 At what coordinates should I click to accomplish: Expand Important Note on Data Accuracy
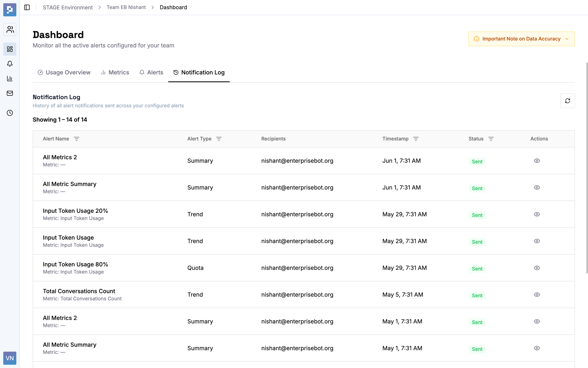pos(521,39)
